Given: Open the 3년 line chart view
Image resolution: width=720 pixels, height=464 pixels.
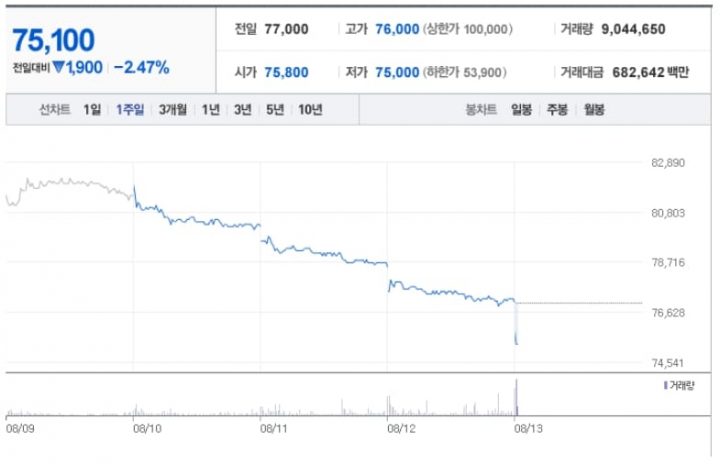Looking at the screenshot, I should point(242,110).
